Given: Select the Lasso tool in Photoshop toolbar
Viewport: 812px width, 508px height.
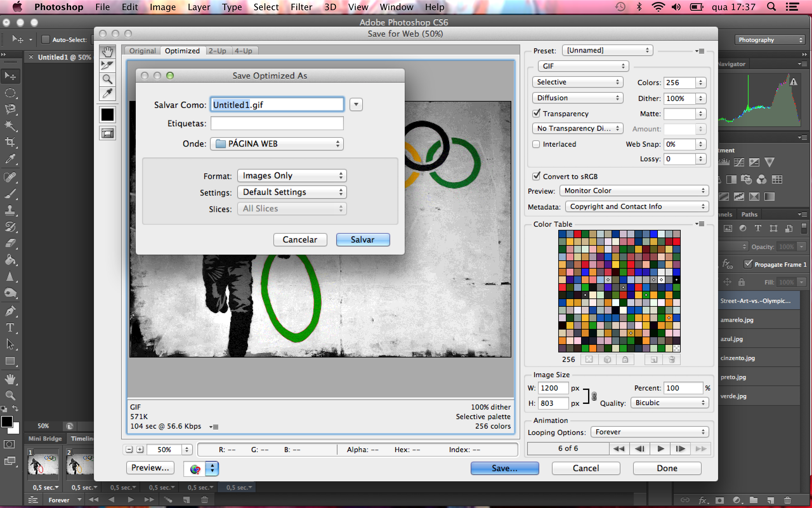Looking at the screenshot, I should coord(10,109).
